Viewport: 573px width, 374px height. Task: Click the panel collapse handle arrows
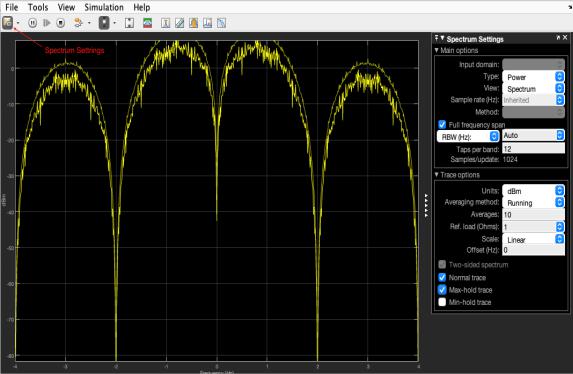click(426, 206)
